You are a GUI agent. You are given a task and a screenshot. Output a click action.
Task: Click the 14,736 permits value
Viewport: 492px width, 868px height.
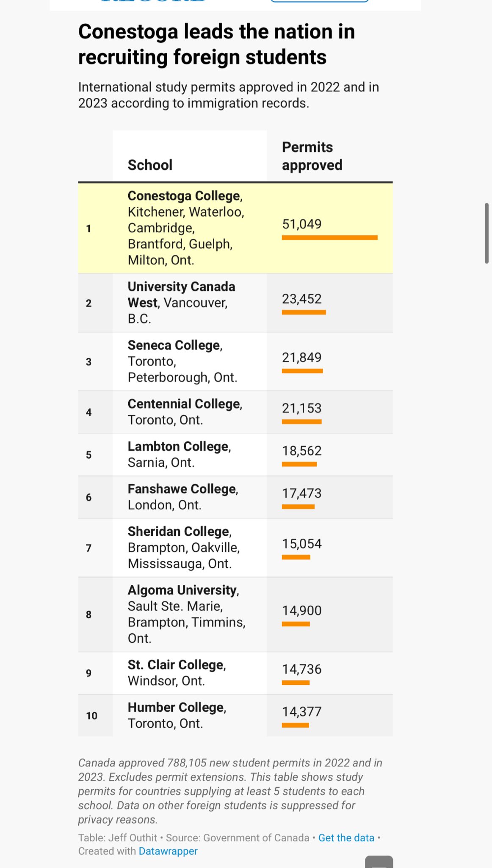pyautogui.click(x=302, y=669)
